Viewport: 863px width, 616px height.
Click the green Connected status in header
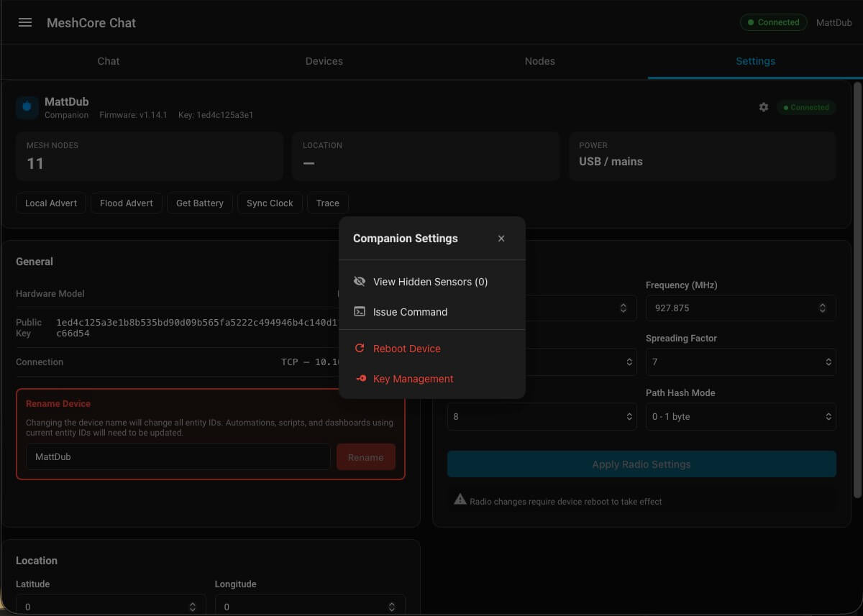773,22
